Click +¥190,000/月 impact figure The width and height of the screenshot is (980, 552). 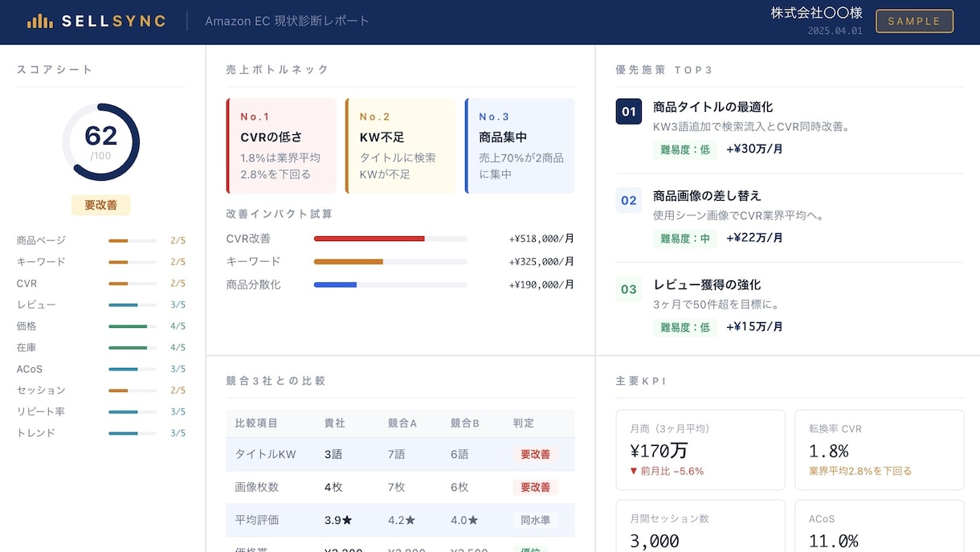(541, 284)
